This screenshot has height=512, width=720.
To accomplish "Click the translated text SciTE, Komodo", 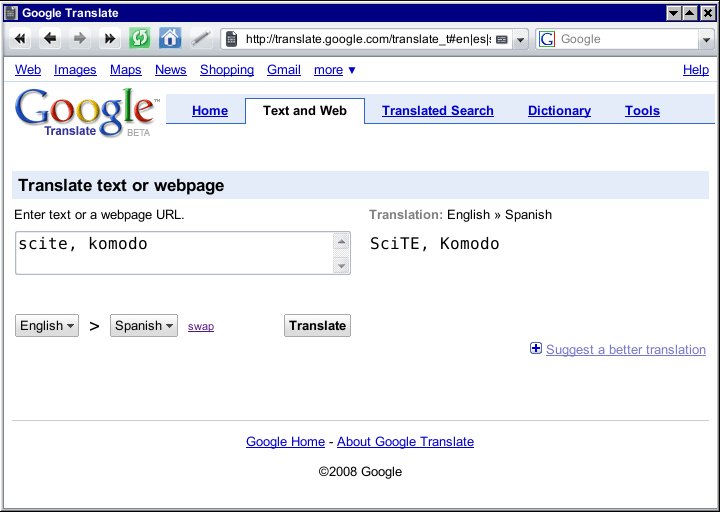I will pos(434,244).
